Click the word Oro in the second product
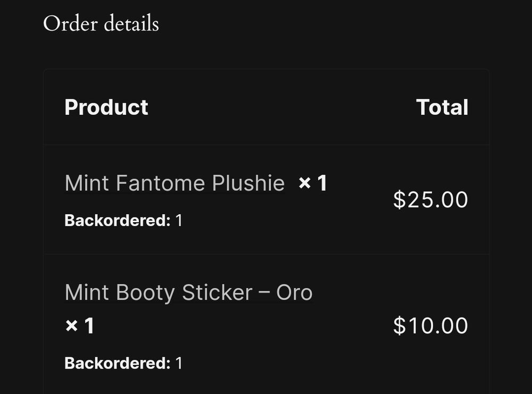Image resolution: width=532 pixels, height=394 pixels. pos(294,292)
